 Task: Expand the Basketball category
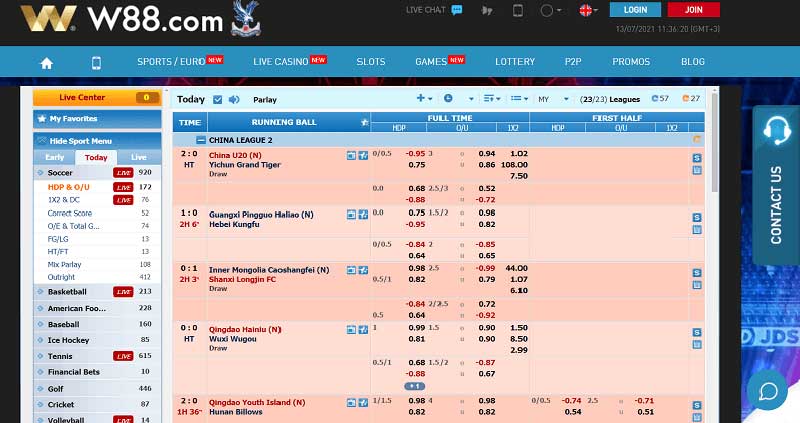(67, 292)
